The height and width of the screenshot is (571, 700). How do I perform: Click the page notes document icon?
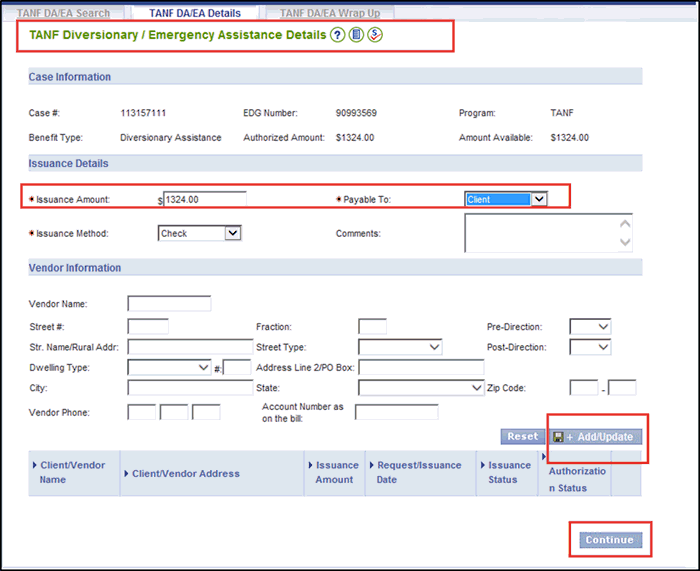tap(356, 35)
